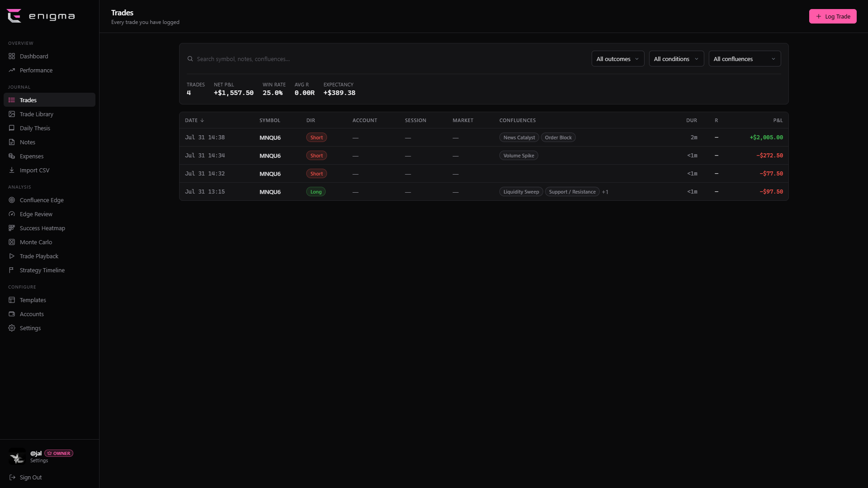The width and height of the screenshot is (868, 488).
Task: Click the Import CSV download icon
Action: [x=12, y=170]
